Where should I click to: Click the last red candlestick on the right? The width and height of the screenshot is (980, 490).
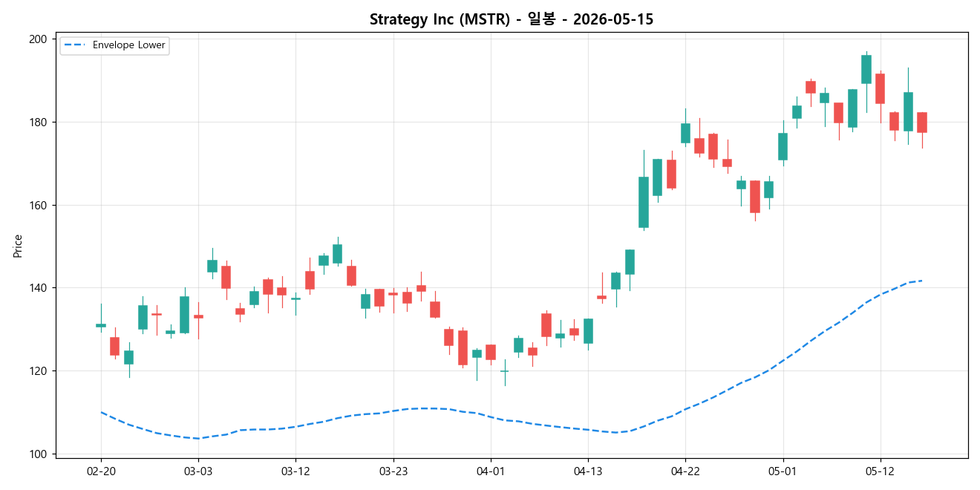(922, 122)
